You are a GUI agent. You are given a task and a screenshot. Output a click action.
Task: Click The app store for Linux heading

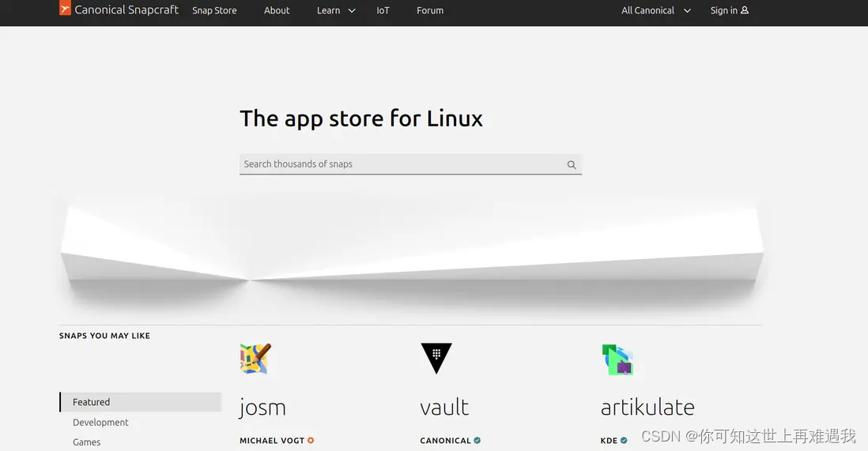(x=361, y=118)
